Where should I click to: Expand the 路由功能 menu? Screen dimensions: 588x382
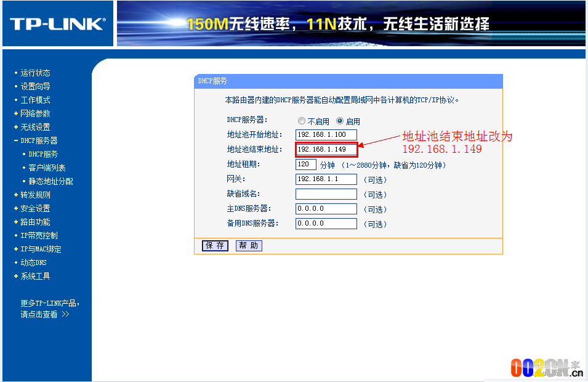[x=35, y=222]
